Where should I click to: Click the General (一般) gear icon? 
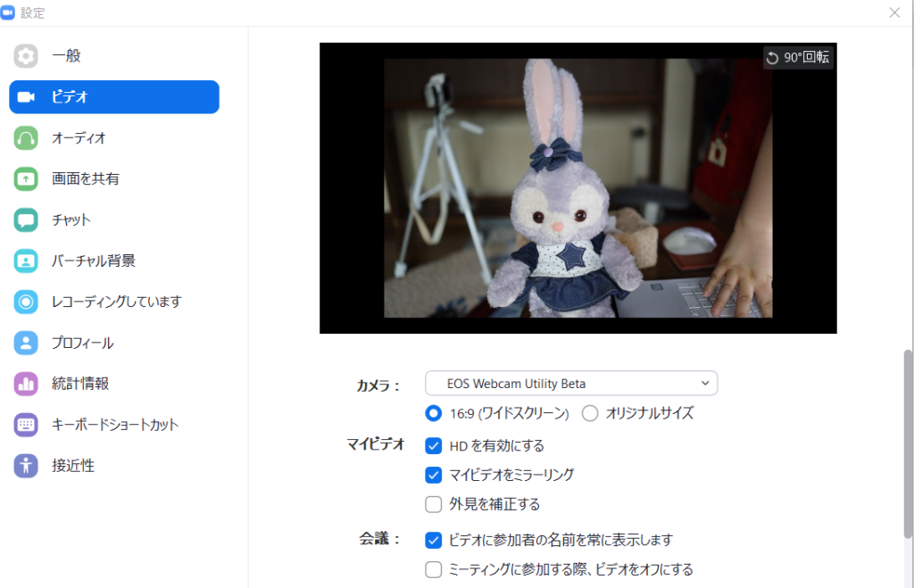click(26, 56)
